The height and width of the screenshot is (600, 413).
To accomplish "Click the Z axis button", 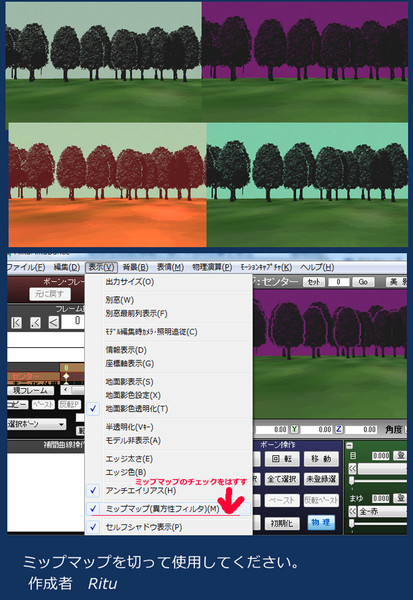I will (339, 429).
